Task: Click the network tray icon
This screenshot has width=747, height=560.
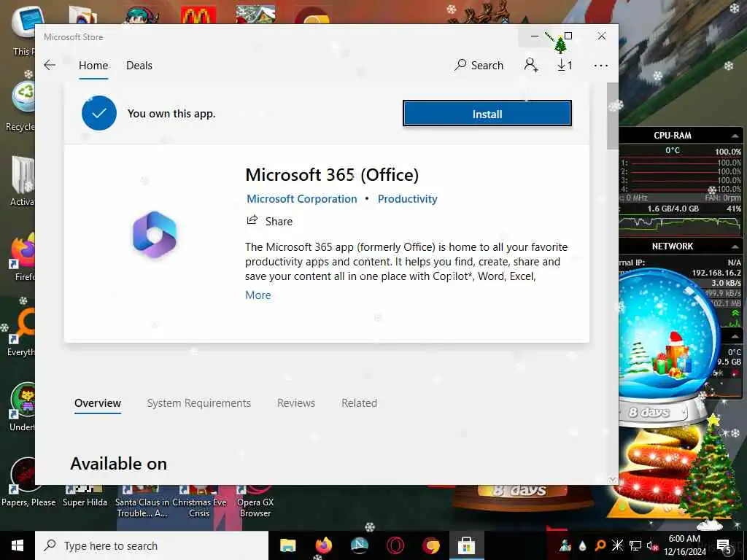Action: (x=635, y=545)
